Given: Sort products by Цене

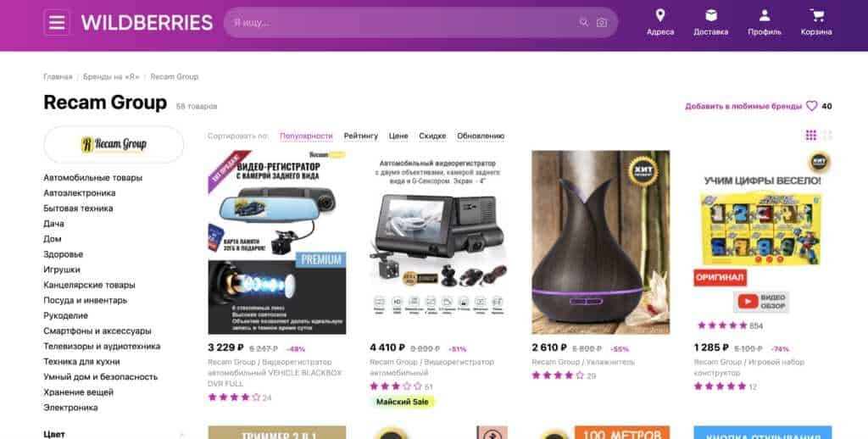Looking at the screenshot, I should (x=398, y=136).
